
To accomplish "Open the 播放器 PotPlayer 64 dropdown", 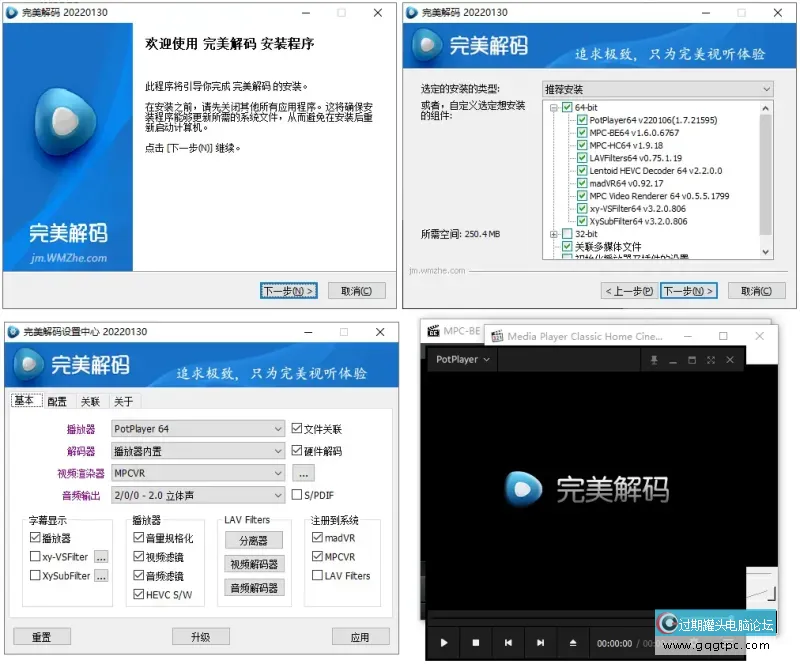I will click(197, 429).
